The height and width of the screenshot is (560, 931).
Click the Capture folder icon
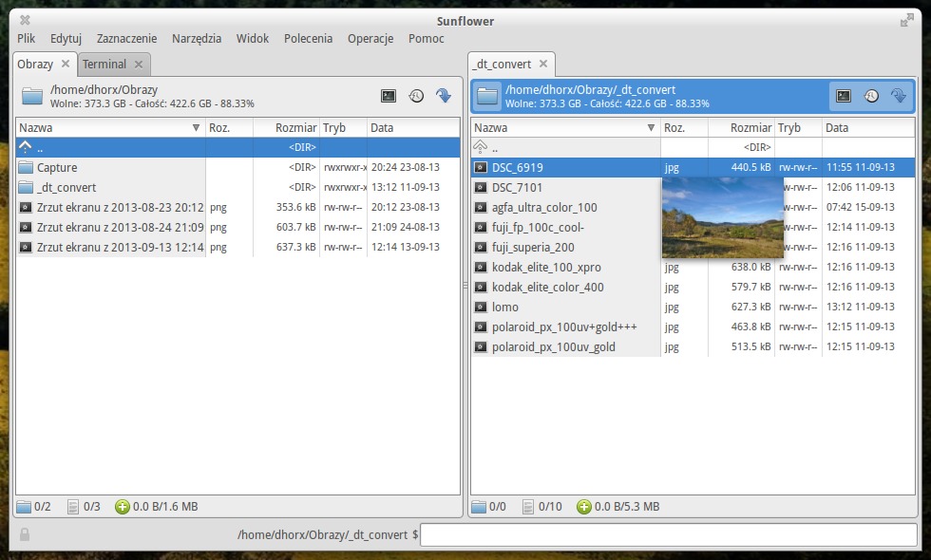(x=25, y=167)
